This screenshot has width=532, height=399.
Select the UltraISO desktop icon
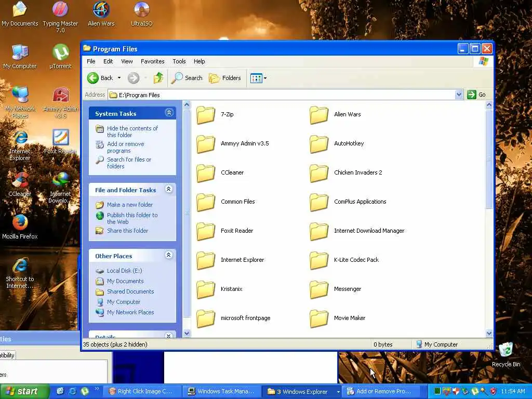click(x=142, y=14)
